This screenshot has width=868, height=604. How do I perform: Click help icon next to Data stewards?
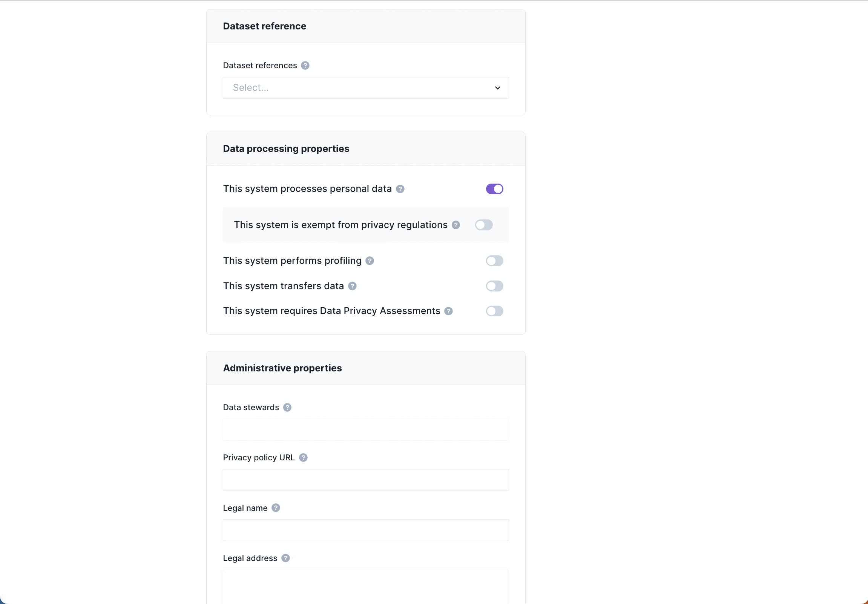click(287, 408)
